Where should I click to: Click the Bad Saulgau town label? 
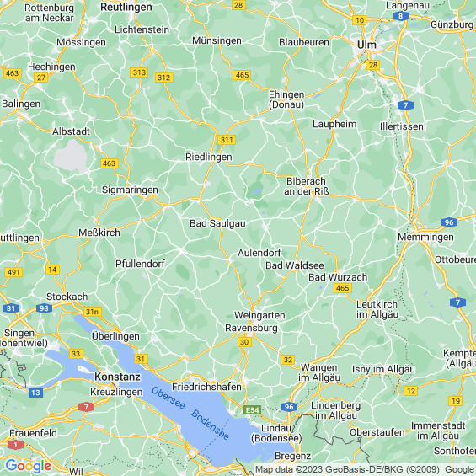pyautogui.click(x=217, y=223)
